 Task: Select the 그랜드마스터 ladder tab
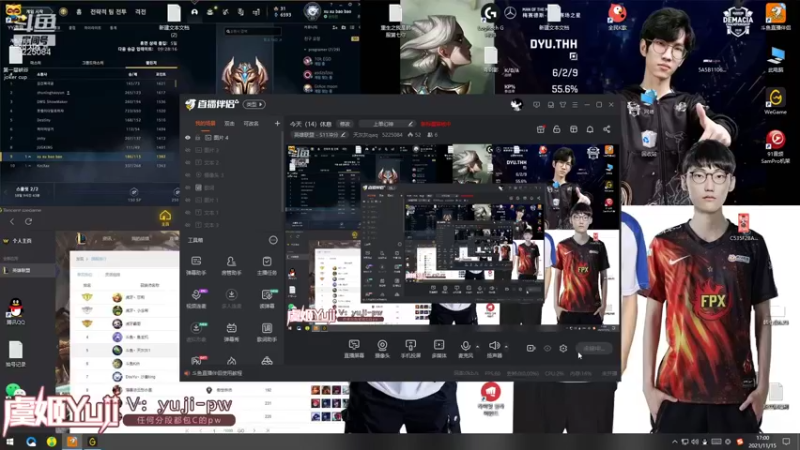(x=92, y=63)
